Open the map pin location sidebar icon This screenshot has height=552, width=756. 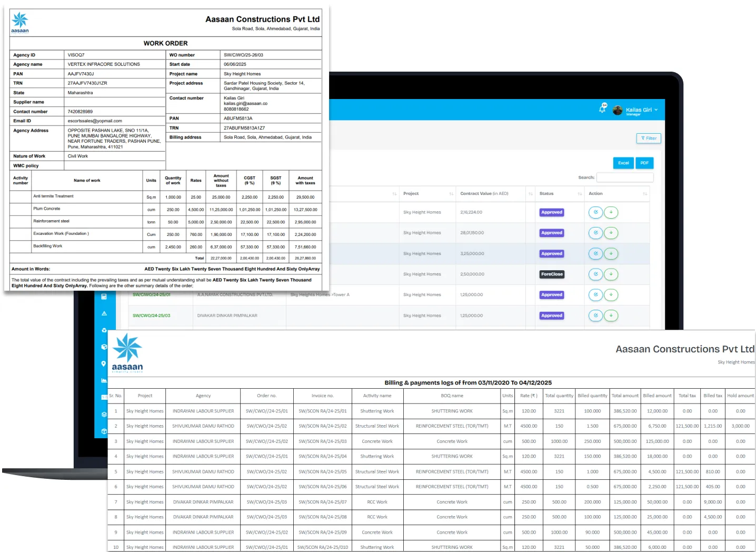104,363
